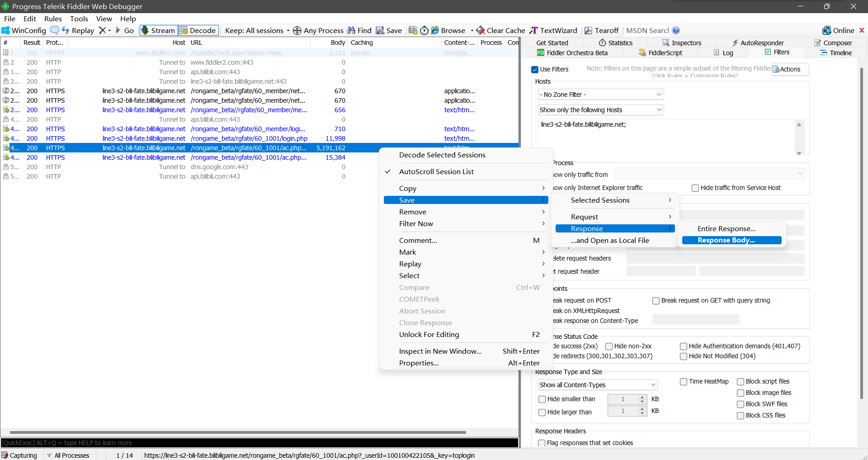Click the MSDN help question mark icon
This screenshot has height=460, width=868.
coord(676,30)
